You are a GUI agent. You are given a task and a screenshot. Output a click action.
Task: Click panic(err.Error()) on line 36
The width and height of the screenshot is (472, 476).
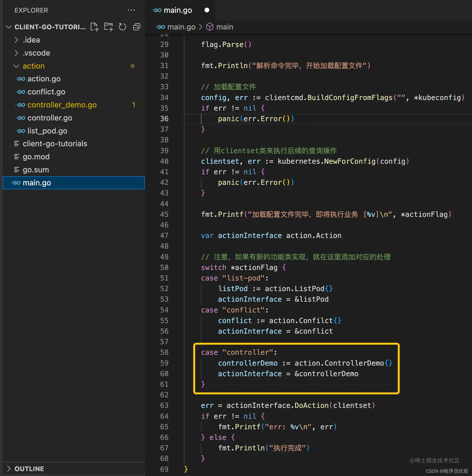coord(256,119)
